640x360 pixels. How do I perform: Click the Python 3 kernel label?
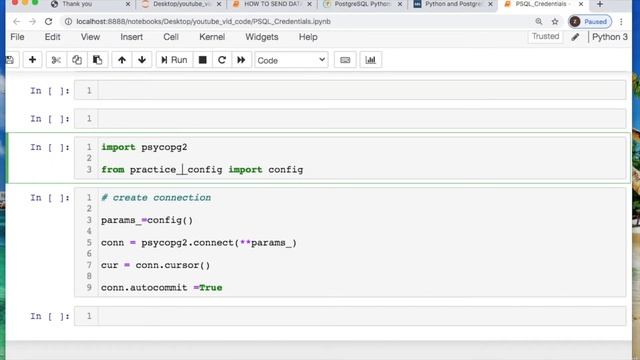(x=610, y=37)
